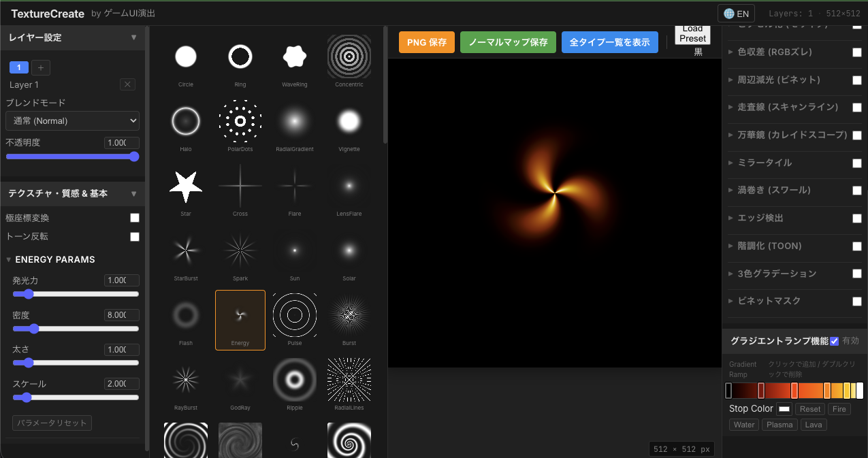Choose the Burst texture type
868x458 pixels.
[349, 316]
